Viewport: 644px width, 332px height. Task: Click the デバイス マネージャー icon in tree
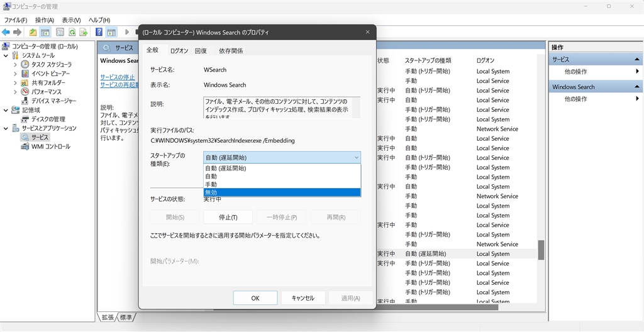[25, 101]
